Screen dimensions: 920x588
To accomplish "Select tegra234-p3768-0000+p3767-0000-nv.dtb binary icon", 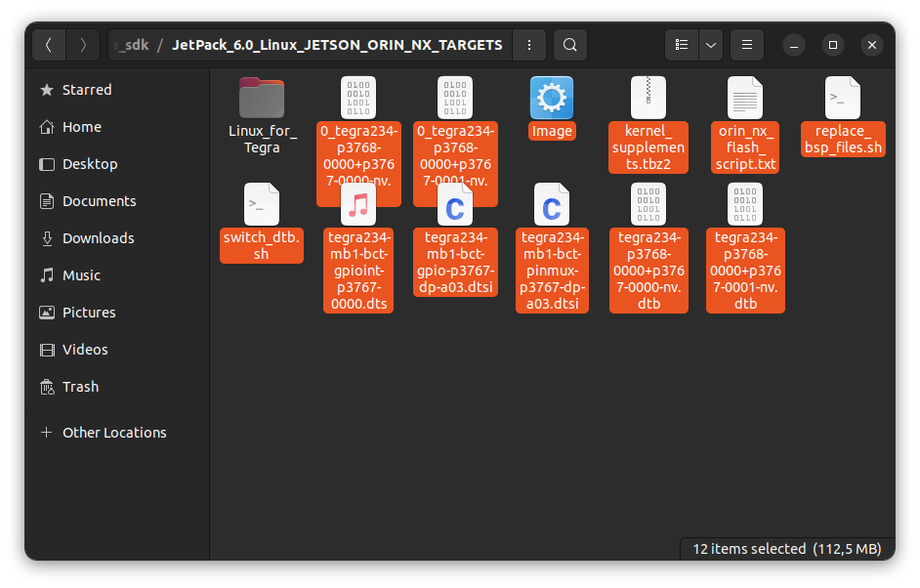I will (648, 204).
